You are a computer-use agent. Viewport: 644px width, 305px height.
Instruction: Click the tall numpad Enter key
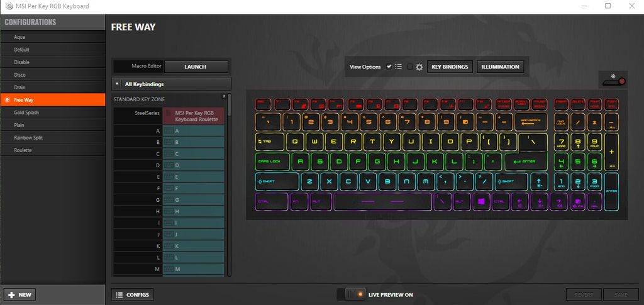click(x=611, y=191)
